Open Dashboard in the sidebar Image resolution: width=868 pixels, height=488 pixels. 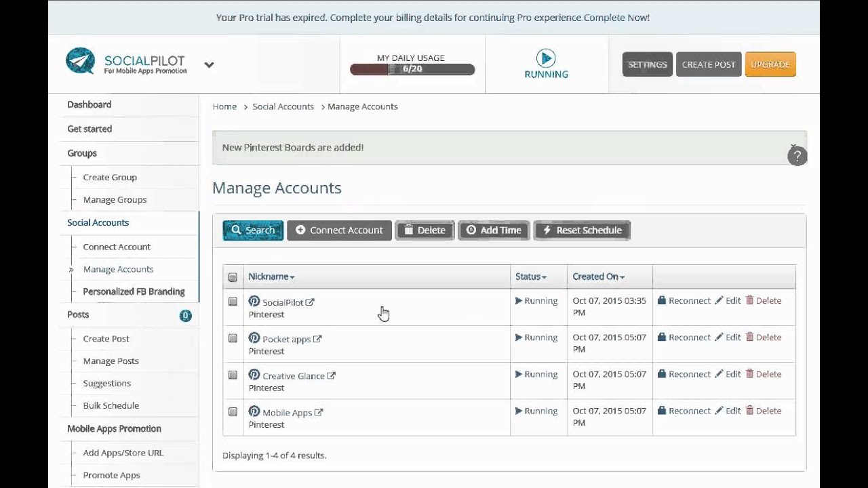(89, 104)
